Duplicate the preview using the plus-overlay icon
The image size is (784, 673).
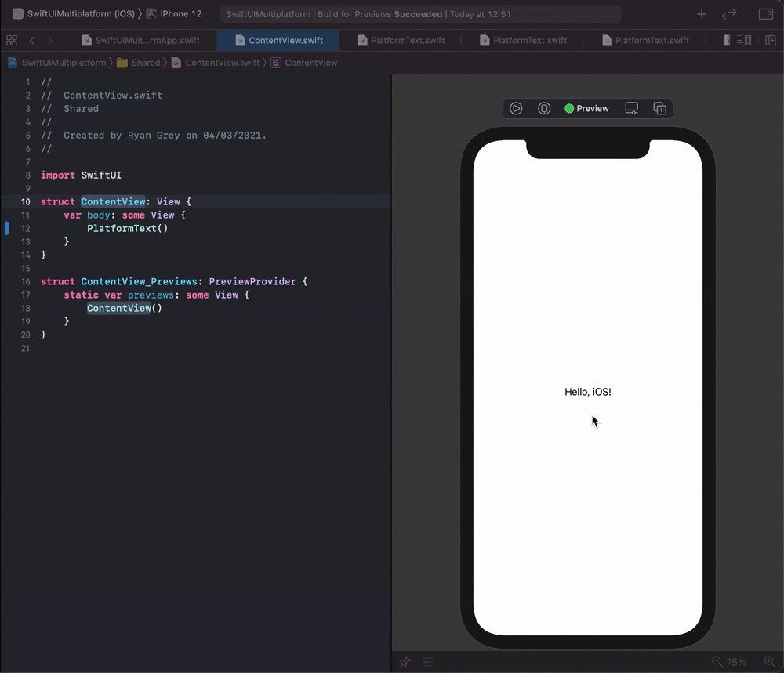point(659,108)
